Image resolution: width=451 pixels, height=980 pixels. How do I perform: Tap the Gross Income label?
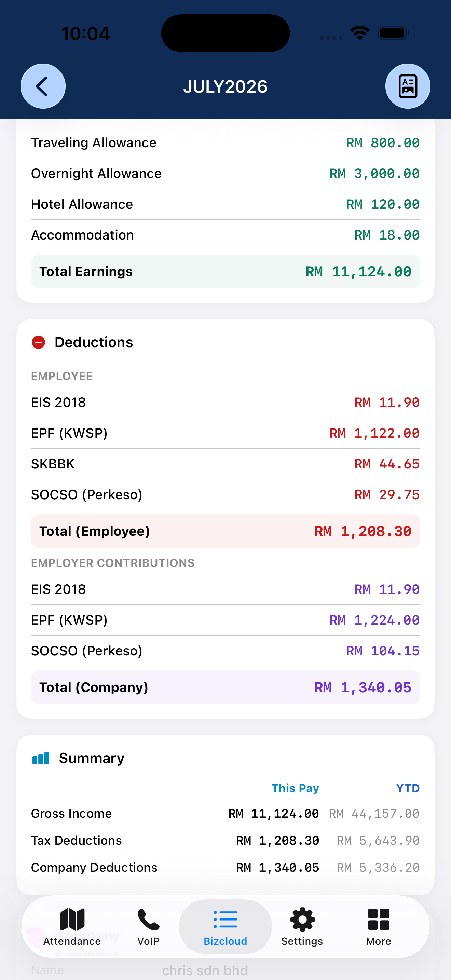point(71,813)
